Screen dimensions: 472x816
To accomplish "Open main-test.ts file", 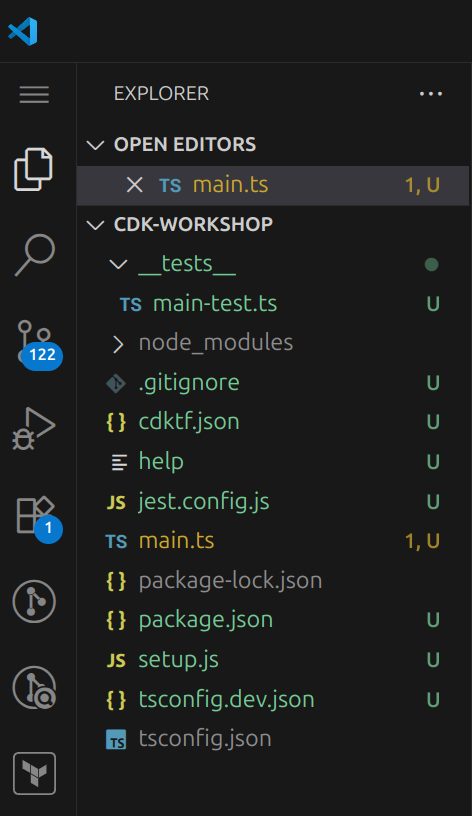I will (215, 304).
